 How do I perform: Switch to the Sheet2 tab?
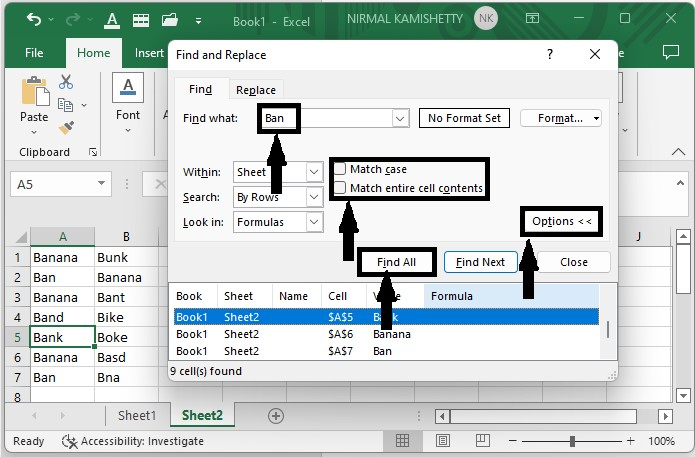(203, 415)
